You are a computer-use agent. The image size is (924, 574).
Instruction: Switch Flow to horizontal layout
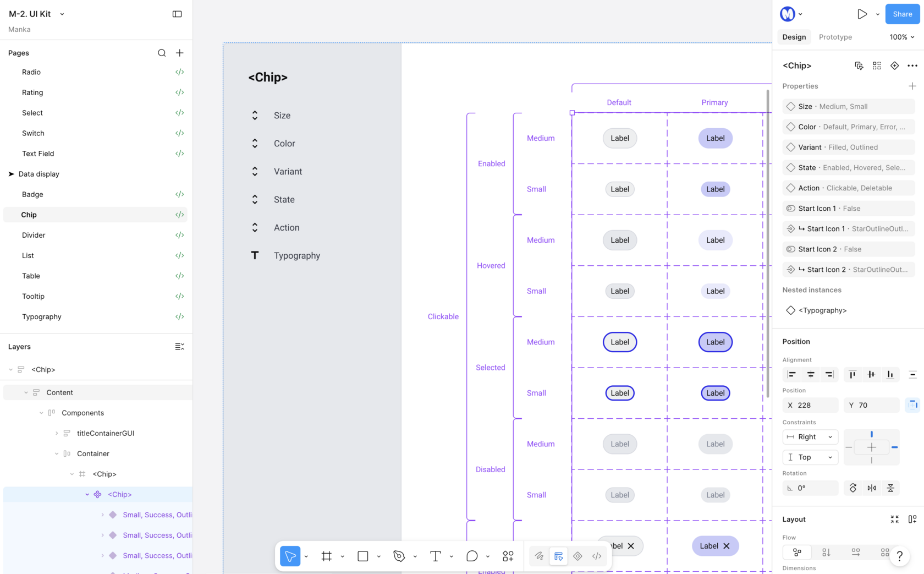point(856,553)
